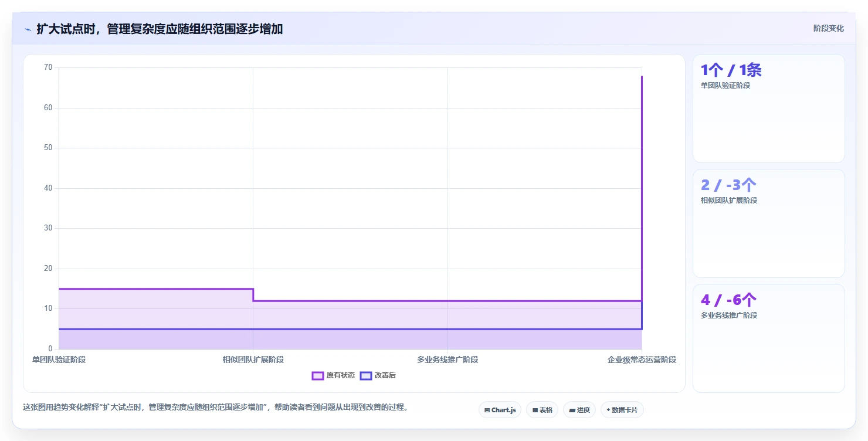Click the 数据卡片 tag button
Screen dimensions: 868x441
click(x=622, y=410)
